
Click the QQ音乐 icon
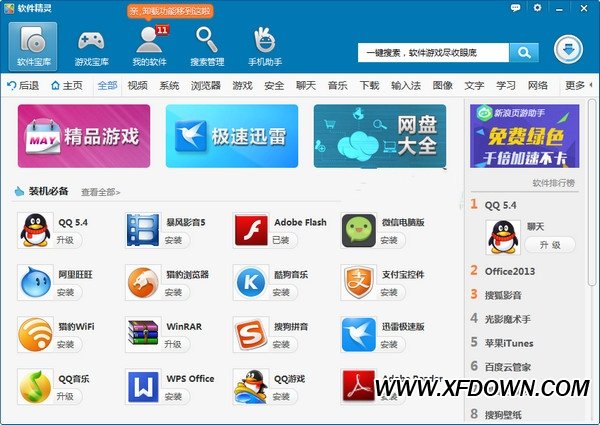35,387
